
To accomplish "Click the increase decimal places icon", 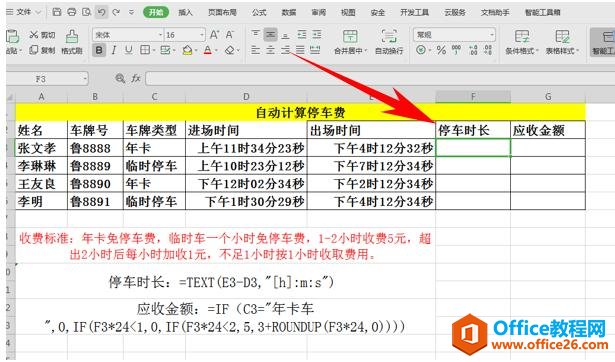I will pos(473,50).
